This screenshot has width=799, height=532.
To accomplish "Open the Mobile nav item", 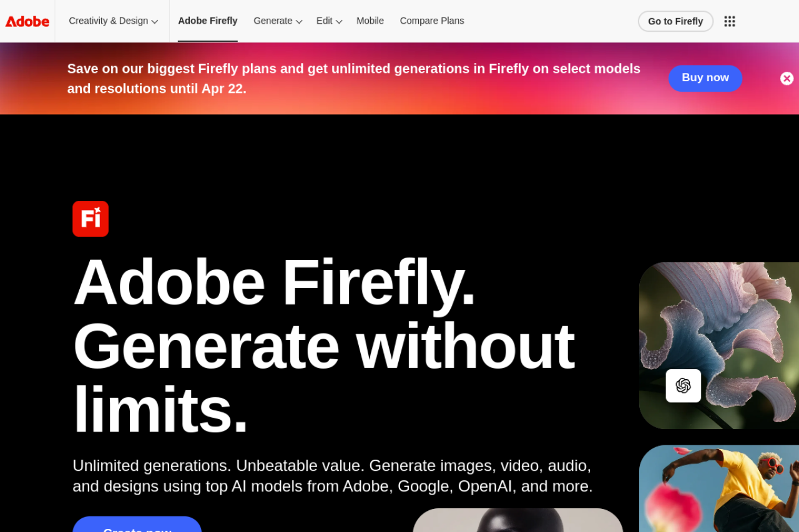I will point(370,21).
